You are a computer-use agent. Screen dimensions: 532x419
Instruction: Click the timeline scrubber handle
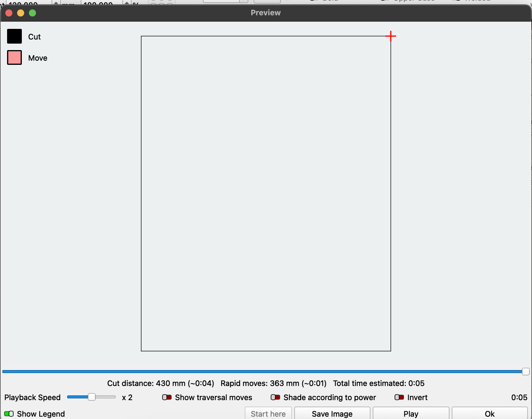click(x=526, y=372)
